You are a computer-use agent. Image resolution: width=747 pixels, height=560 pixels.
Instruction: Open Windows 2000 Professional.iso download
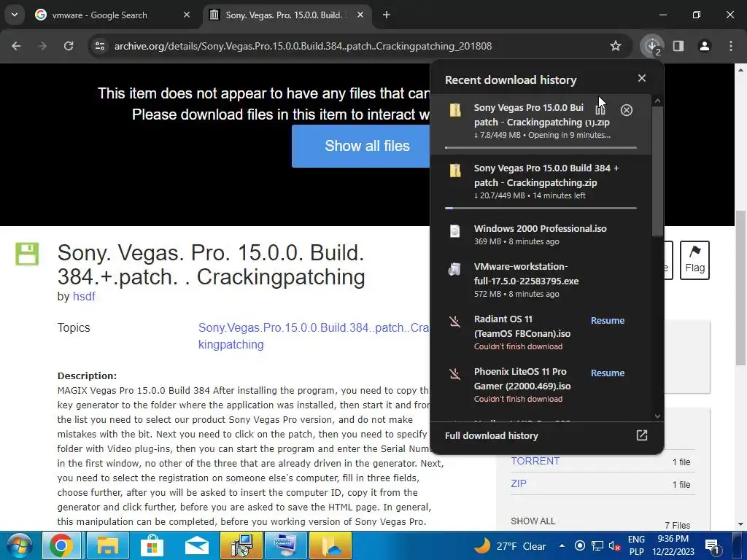541,234
